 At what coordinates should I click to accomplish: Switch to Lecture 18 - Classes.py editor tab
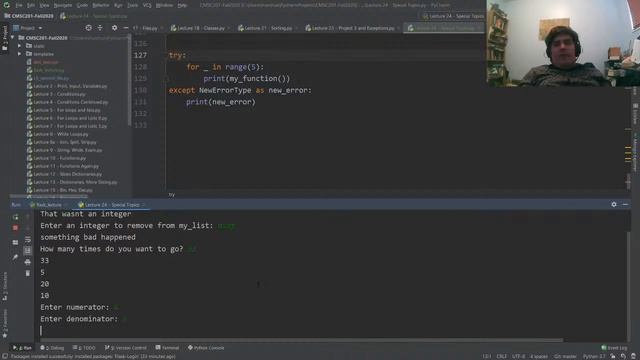click(x=200, y=28)
